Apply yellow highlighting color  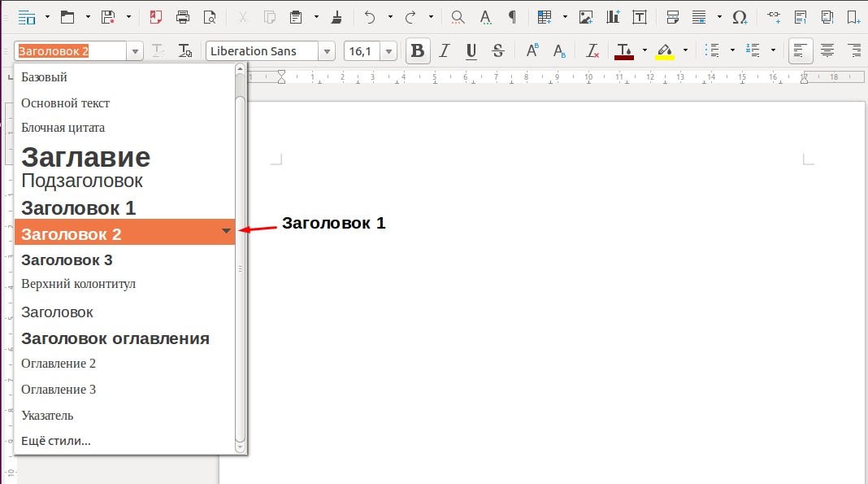click(x=665, y=51)
